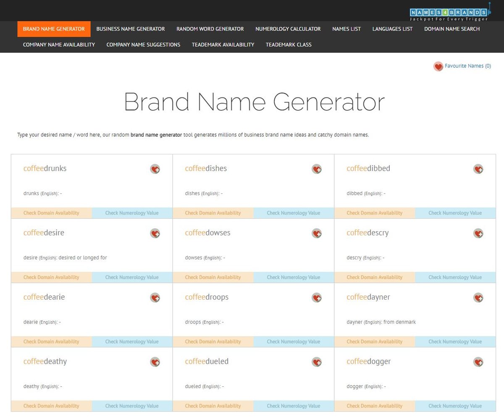
Task: Open Company Name Suggestions
Action: pos(143,44)
